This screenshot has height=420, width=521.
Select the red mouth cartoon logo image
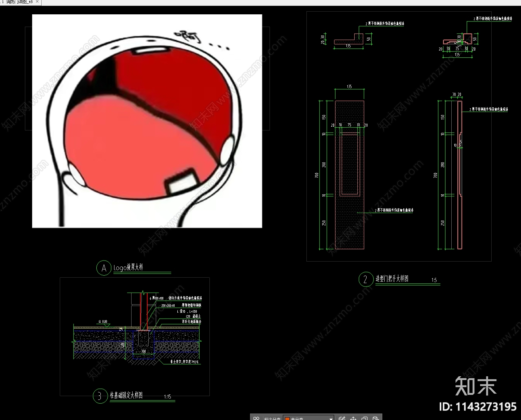(147, 121)
